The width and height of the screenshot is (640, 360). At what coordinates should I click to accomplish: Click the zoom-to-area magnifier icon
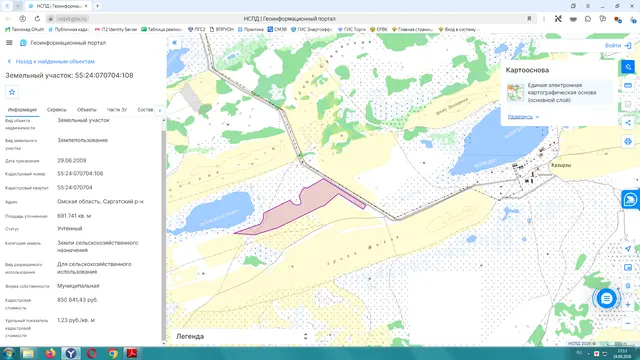click(x=628, y=286)
